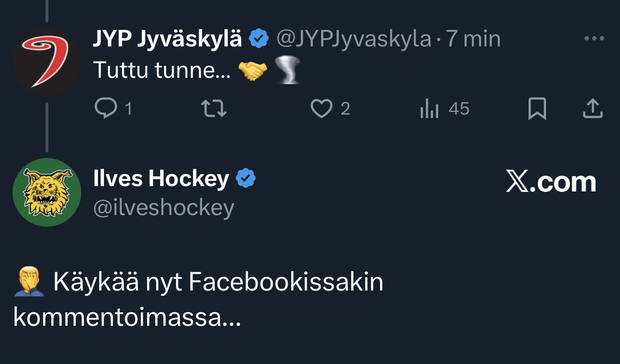Click the "7 min" tweet timestamp
The image size is (620, 364).
pos(473,39)
